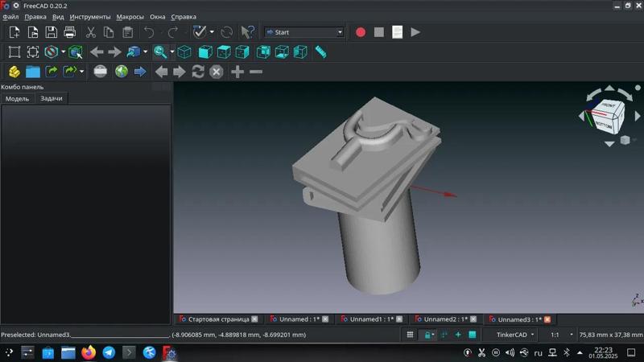
Task: Stop macro recording square button
Action: click(x=379, y=32)
